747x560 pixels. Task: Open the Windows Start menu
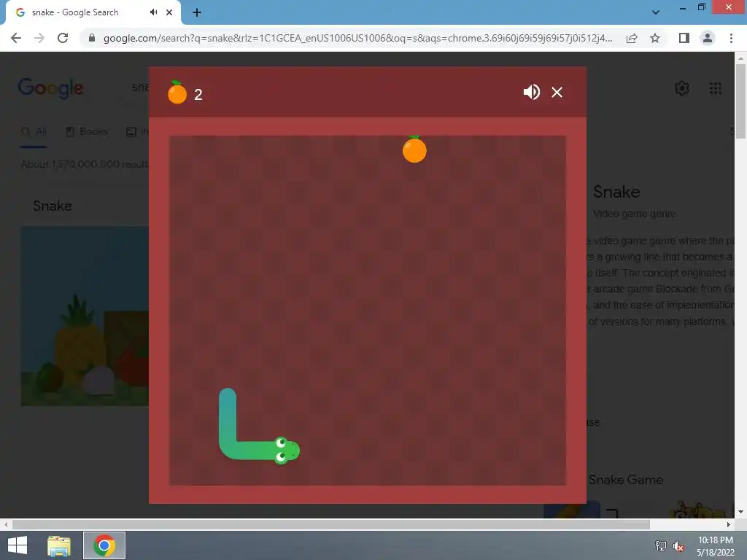[x=18, y=545]
